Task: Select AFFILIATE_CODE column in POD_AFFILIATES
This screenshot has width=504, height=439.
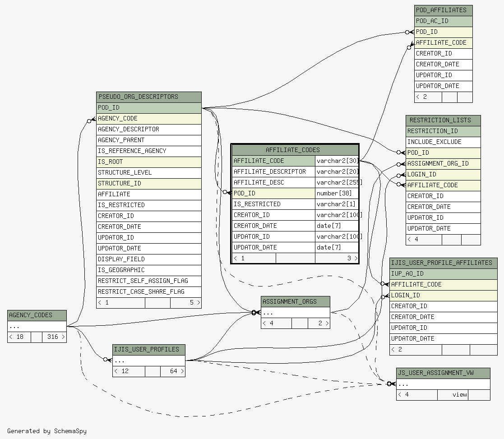Action: coord(443,43)
